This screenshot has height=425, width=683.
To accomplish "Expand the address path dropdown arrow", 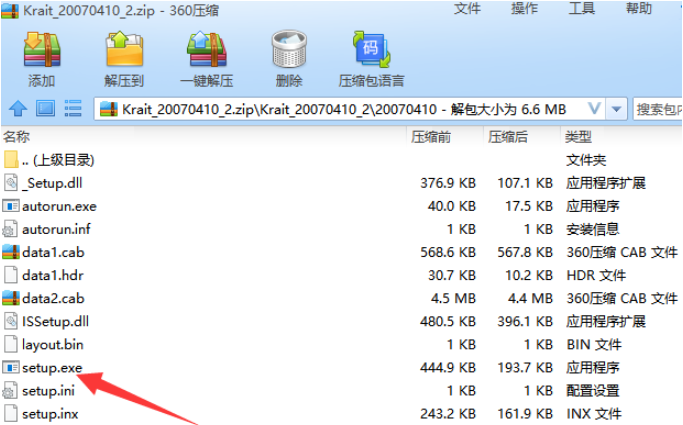I will (x=594, y=108).
